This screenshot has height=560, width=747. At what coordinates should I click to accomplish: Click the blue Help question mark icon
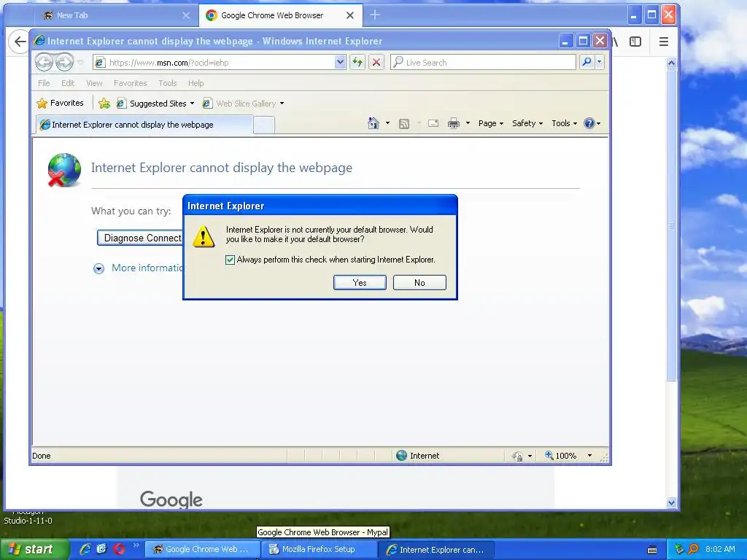[x=589, y=123]
